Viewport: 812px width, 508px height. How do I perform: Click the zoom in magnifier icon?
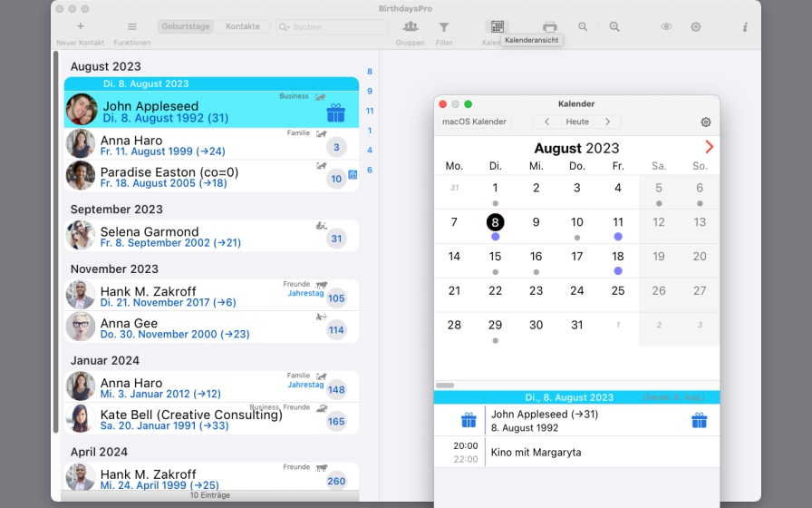(614, 26)
